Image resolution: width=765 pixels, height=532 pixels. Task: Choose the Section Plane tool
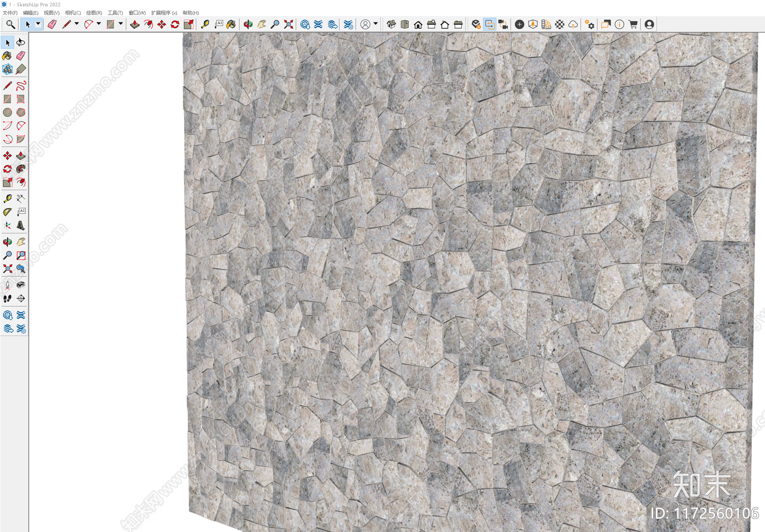pyautogui.click(x=21, y=299)
